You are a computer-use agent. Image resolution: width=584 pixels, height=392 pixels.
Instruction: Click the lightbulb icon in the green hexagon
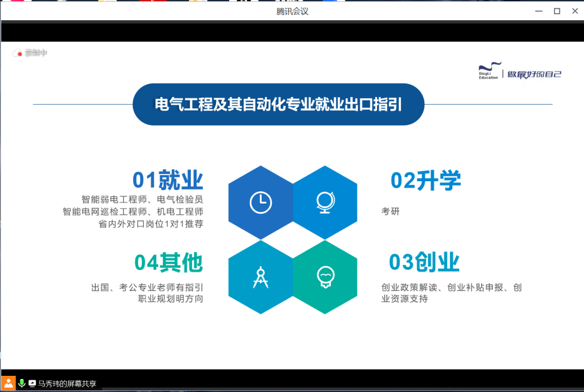coord(325,277)
